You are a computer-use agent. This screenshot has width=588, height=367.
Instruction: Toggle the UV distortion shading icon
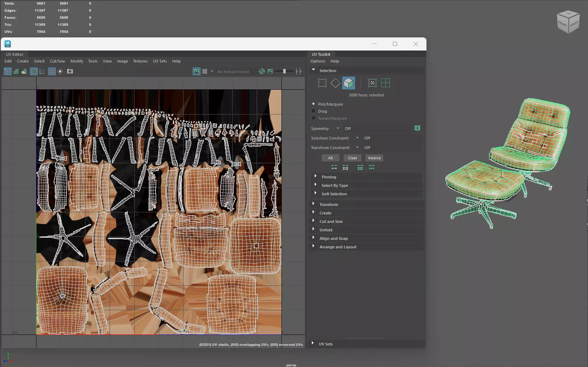tap(24, 71)
